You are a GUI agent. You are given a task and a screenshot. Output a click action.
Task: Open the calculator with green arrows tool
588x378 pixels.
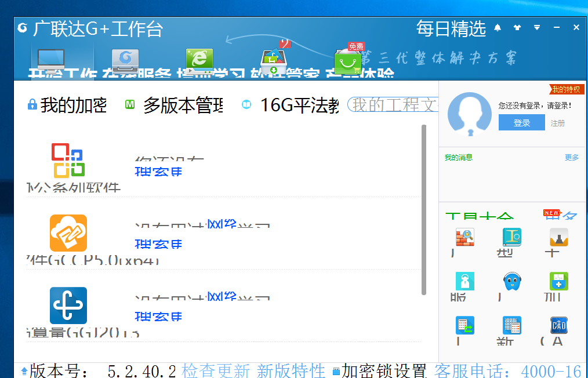(x=465, y=325)
